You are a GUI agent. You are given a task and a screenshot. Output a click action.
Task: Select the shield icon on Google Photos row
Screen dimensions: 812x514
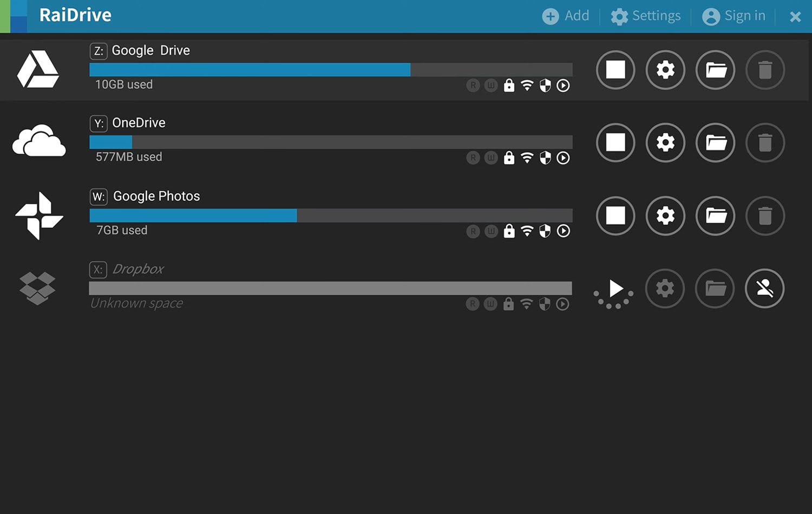[545, 231]
